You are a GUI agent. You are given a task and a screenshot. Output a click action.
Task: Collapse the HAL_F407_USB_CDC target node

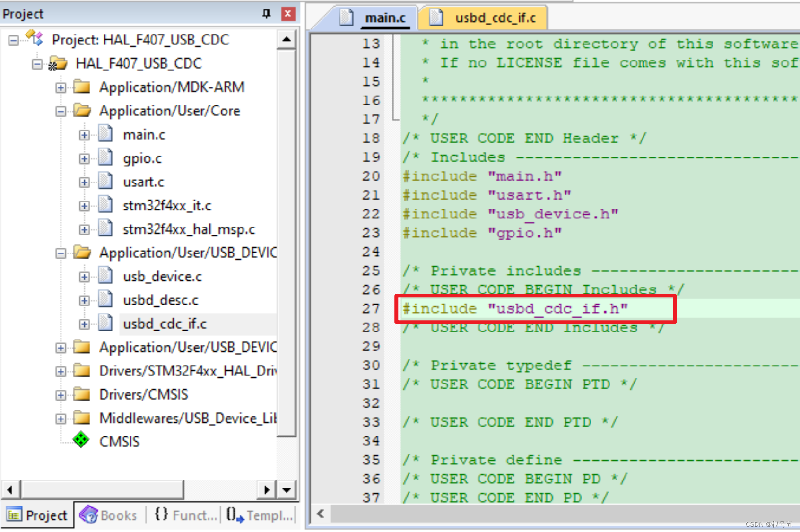(37, 64)
